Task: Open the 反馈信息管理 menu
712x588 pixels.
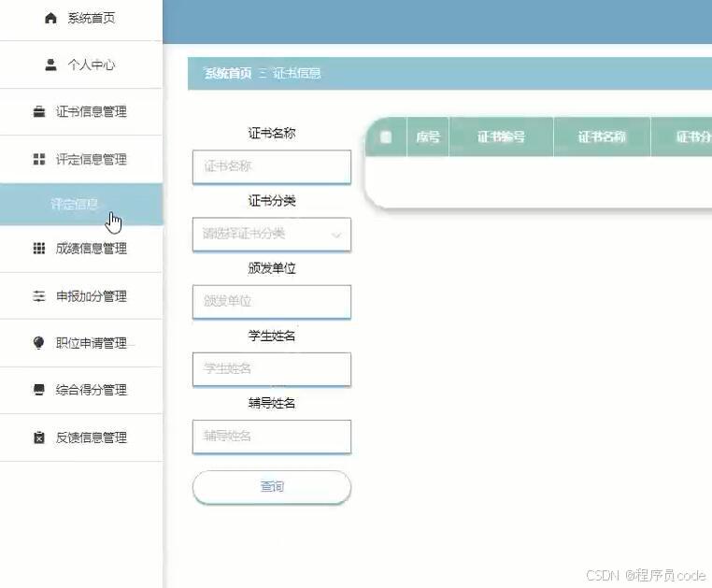Action: coord(81,437)
